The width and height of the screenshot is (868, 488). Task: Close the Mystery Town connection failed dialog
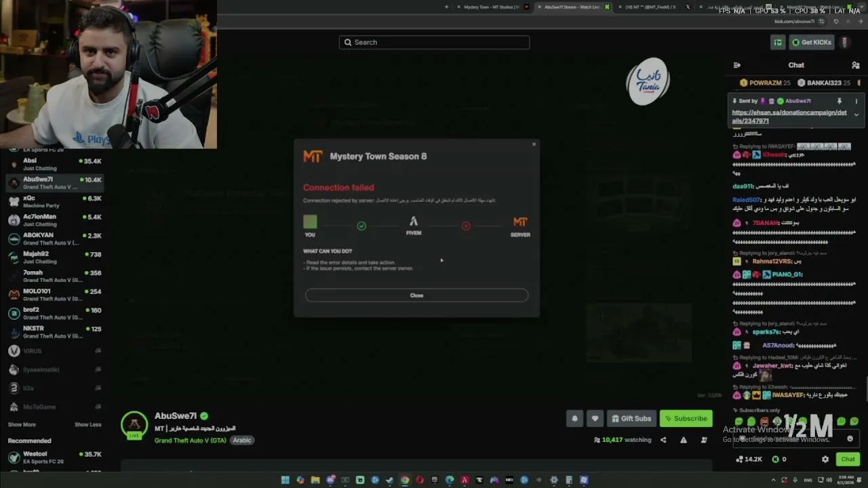(x=416, y=295)
